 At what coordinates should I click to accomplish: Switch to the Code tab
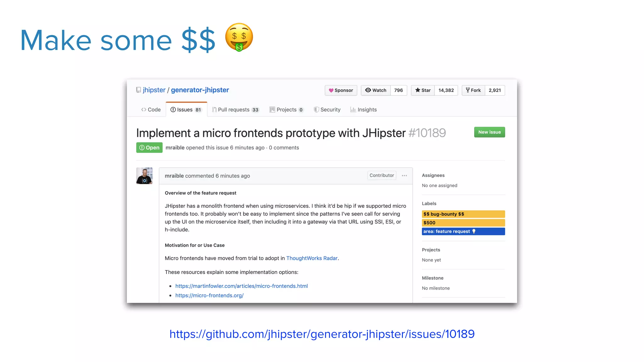click(x=151, y=110)
